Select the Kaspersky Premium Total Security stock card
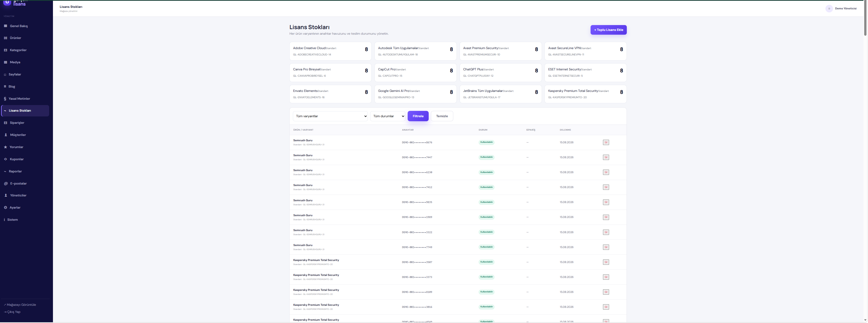This screenshot has height=323, width=868. coord(586,94)
